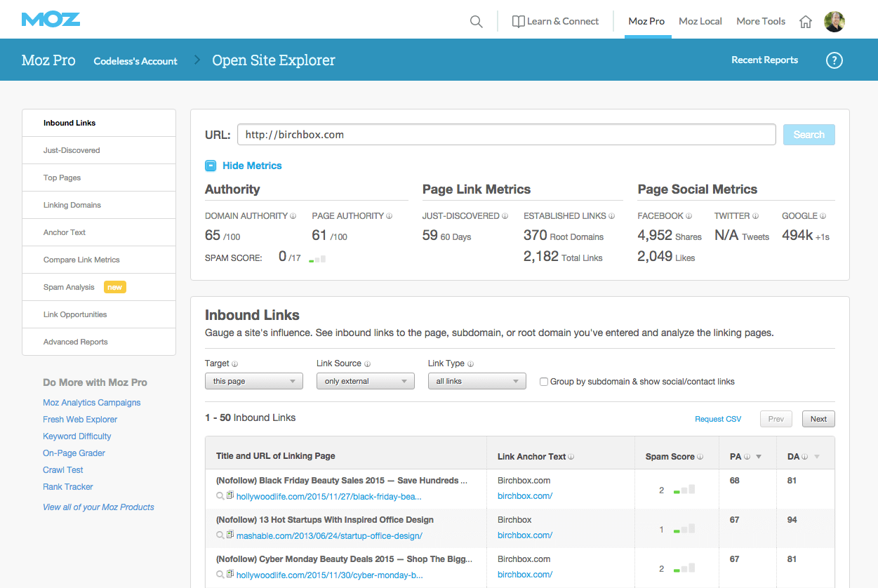The image size is (878, 588).
Task: Open Moz Analytics Campaigns link
Action: tap(92, 403)
